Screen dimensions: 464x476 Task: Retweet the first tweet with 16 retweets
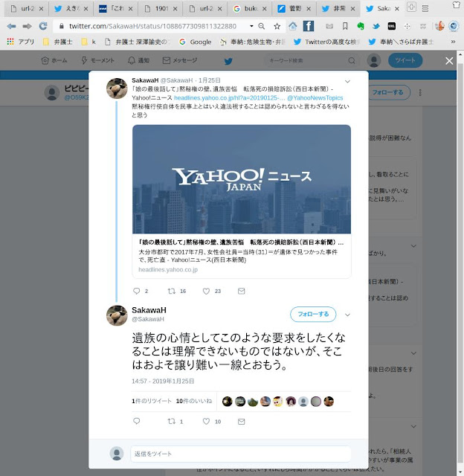point(172,291)
